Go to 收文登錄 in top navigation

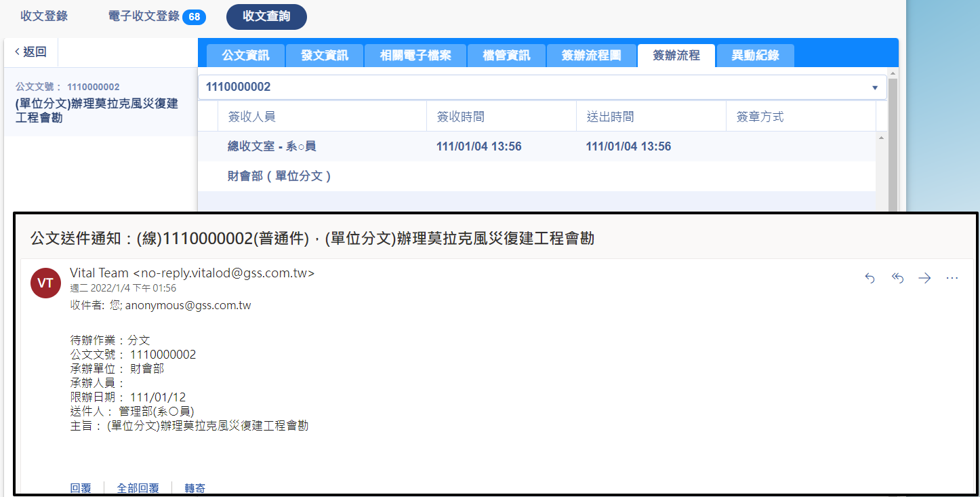click(x=44, y=16)
